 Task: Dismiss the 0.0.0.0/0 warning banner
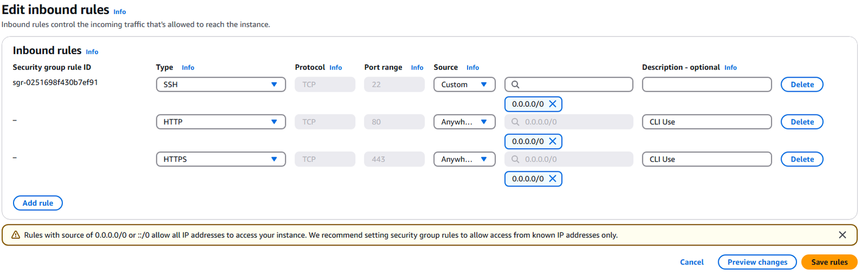point(842,235)
